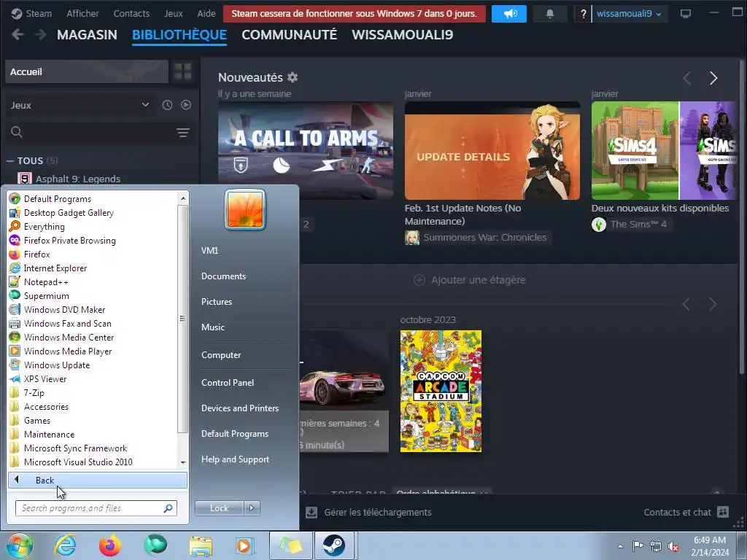Go back with the Steam navigation arrow

point(18,35)
